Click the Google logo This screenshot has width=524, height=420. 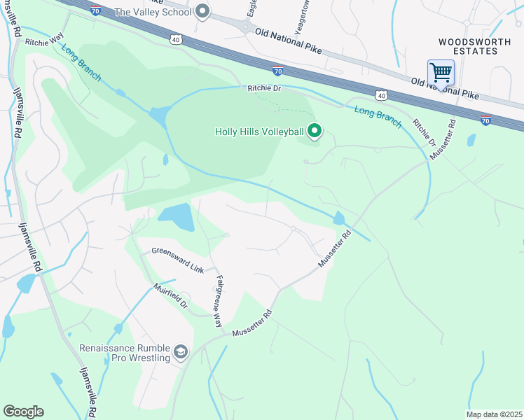(x=23, y=412)
